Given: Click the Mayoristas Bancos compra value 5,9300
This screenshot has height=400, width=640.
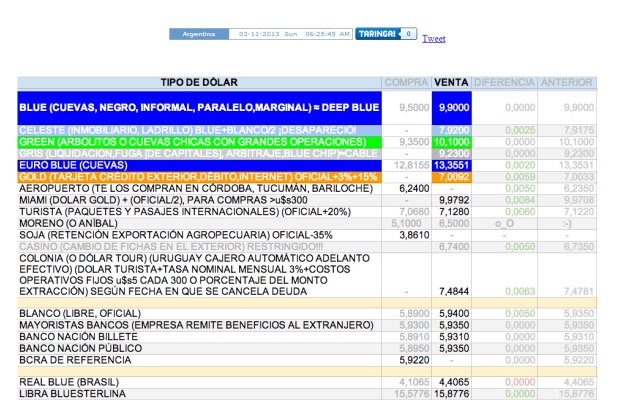Looking at the screenshot, I should 414,325.
